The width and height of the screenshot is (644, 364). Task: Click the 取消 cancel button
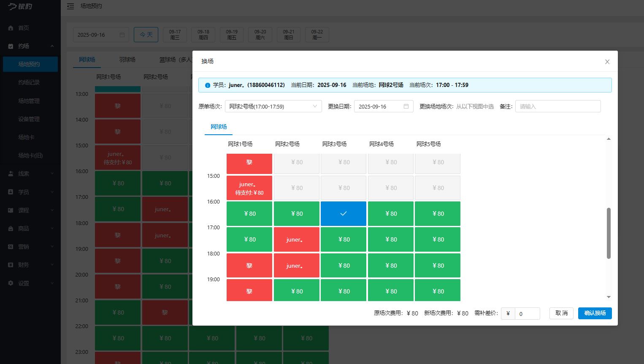tap(561, 313)
